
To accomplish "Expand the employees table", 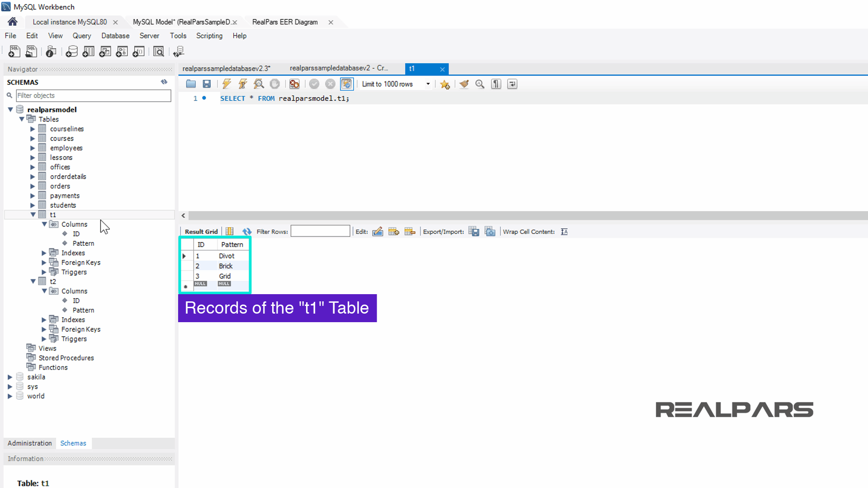I will point(33,148).
